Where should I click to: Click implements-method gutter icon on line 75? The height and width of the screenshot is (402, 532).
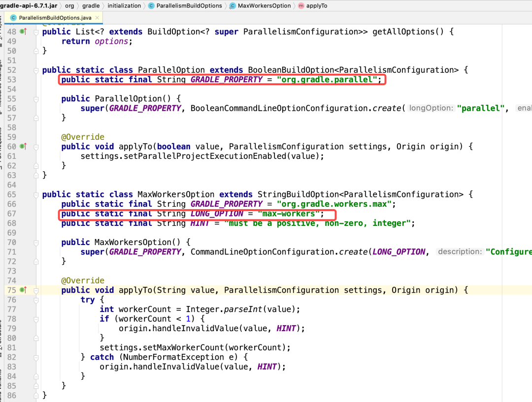(x=23, y=290)
